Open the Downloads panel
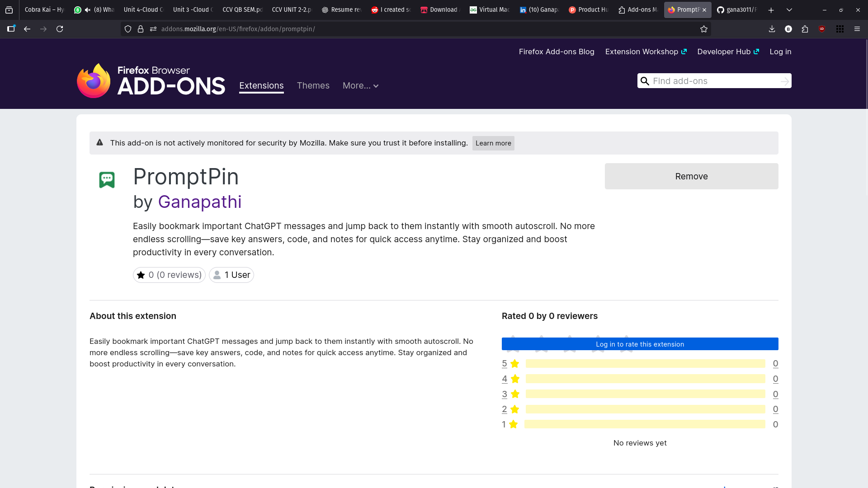 (x=772, y=29)
